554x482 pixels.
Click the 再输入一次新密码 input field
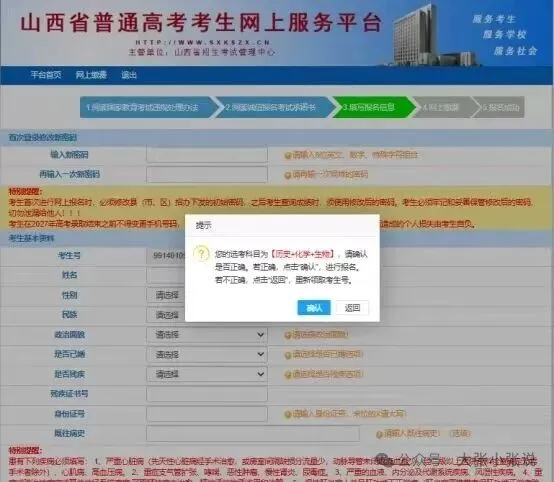(x=207, y=174)
